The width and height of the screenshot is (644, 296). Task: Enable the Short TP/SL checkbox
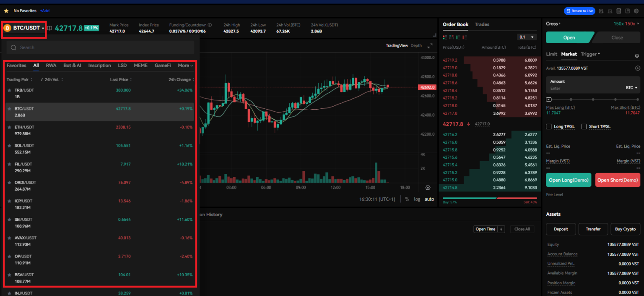[x=584, y=126]
